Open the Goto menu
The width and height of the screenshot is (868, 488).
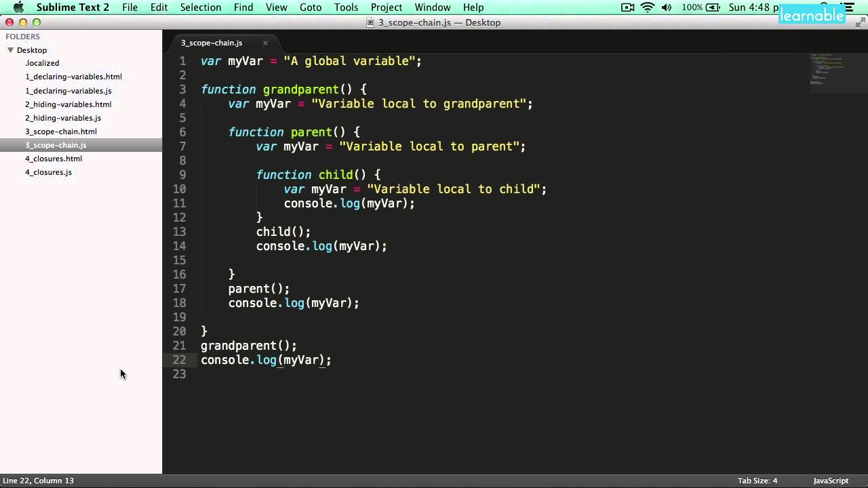(311, 7)
